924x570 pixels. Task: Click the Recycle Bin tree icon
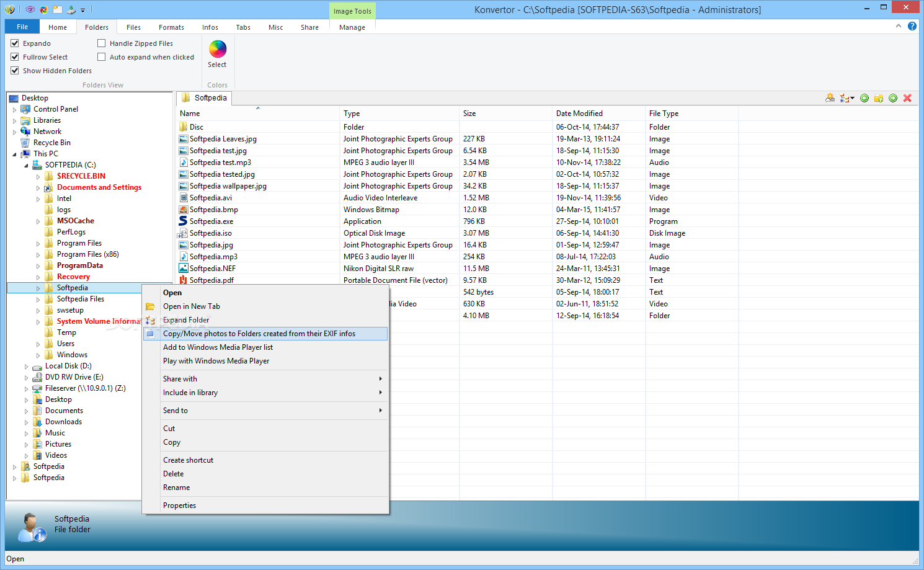pyautogui.click(x=25, y=143)
